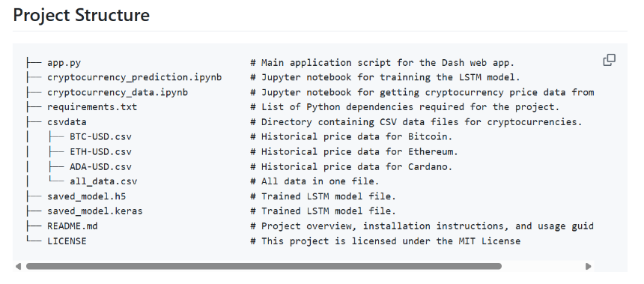Select cryptocurrency_data.ipynb file name
644x284 pixels.
118,92
